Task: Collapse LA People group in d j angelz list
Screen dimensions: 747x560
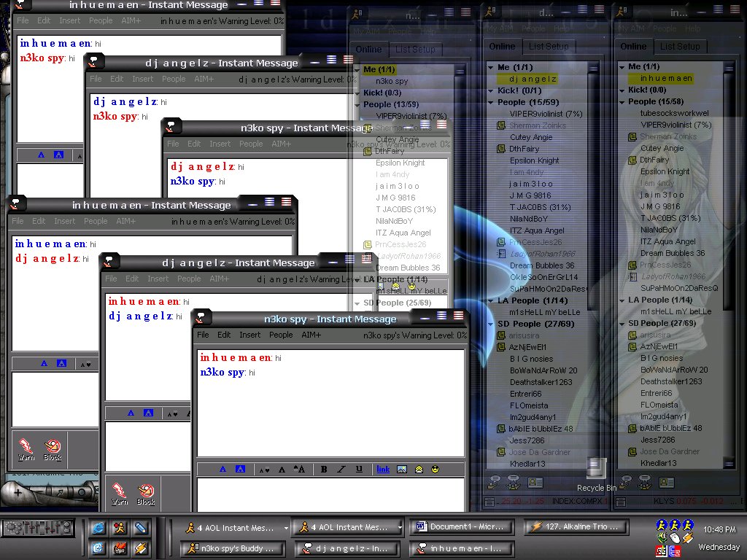Action: (490, 301)
